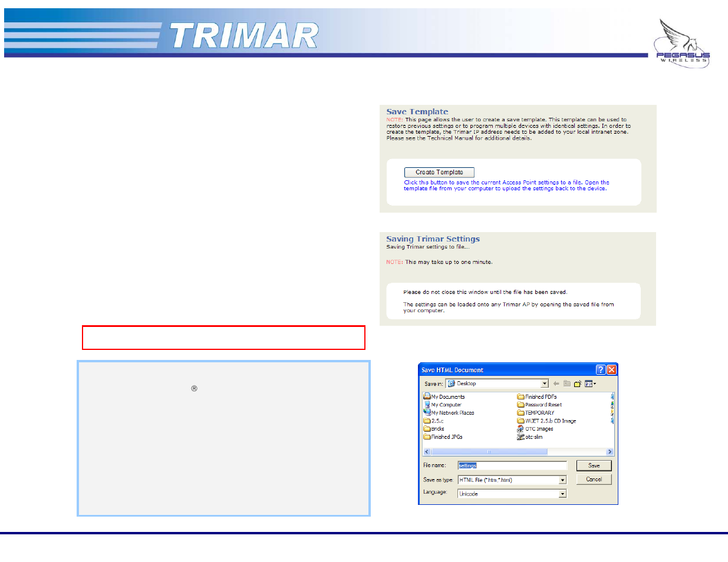Cancel the Save HTML Document dialog
The height and width of the screenshot is (562, 728).
click(x=594, y=480)
